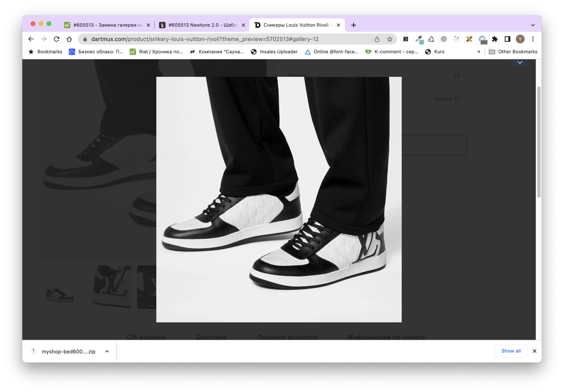The image size is (564, 392).
Task: Select the Черный color swatch circle
Action: (457, 99)
